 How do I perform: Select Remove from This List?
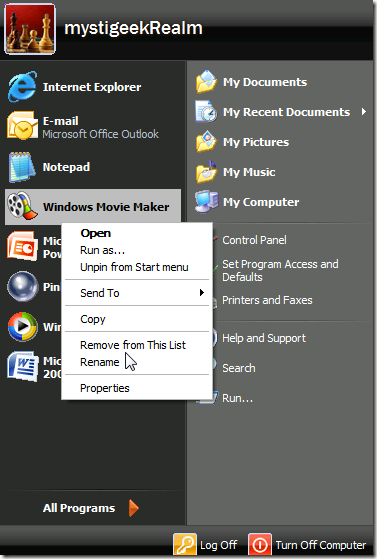(x=133, y=345)
